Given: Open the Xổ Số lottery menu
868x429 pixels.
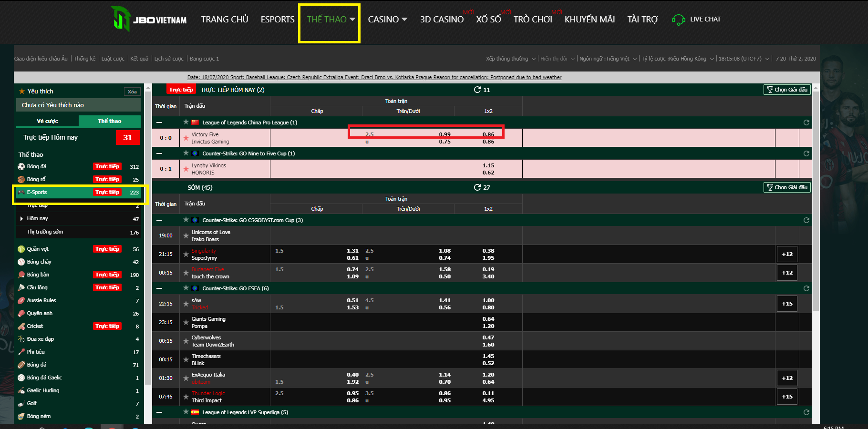Looking at the screenshot, I should click(x=488, y=20).
